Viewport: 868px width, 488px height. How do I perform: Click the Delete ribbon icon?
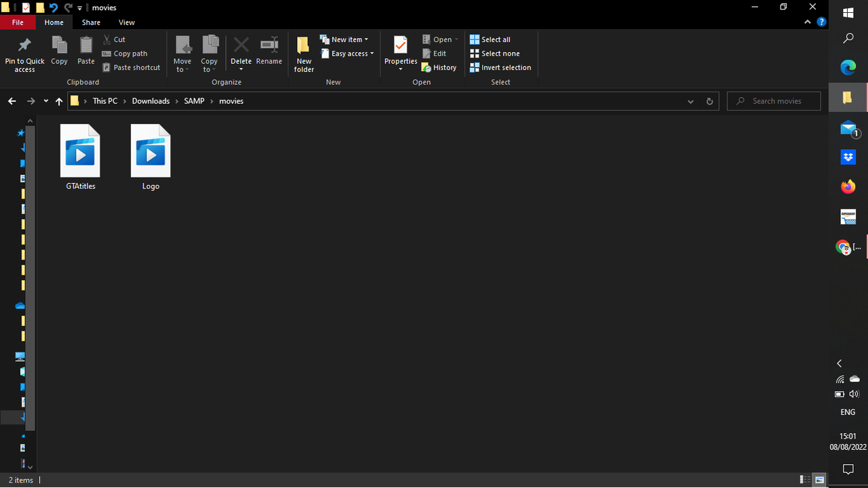pos(241,46)
